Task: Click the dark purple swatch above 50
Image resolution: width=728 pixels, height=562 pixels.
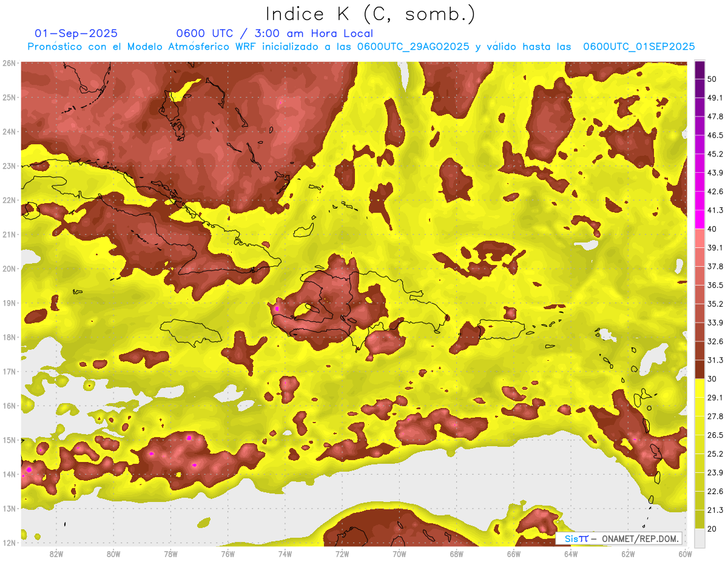Action: point(700,71)
